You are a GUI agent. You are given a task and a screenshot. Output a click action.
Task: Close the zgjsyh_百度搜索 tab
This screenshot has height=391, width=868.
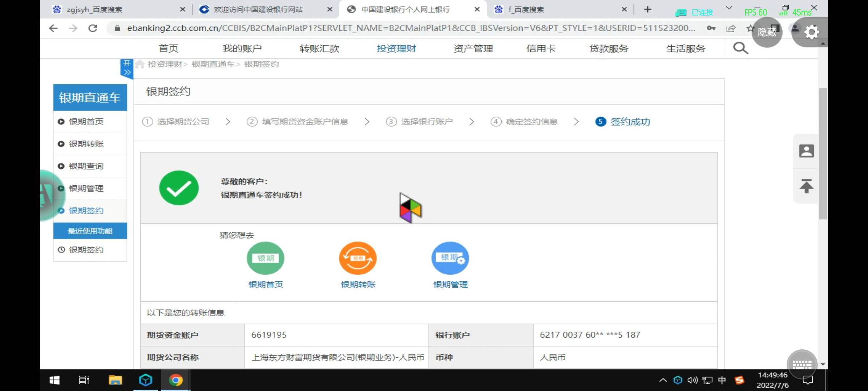[x=183, y=9]
